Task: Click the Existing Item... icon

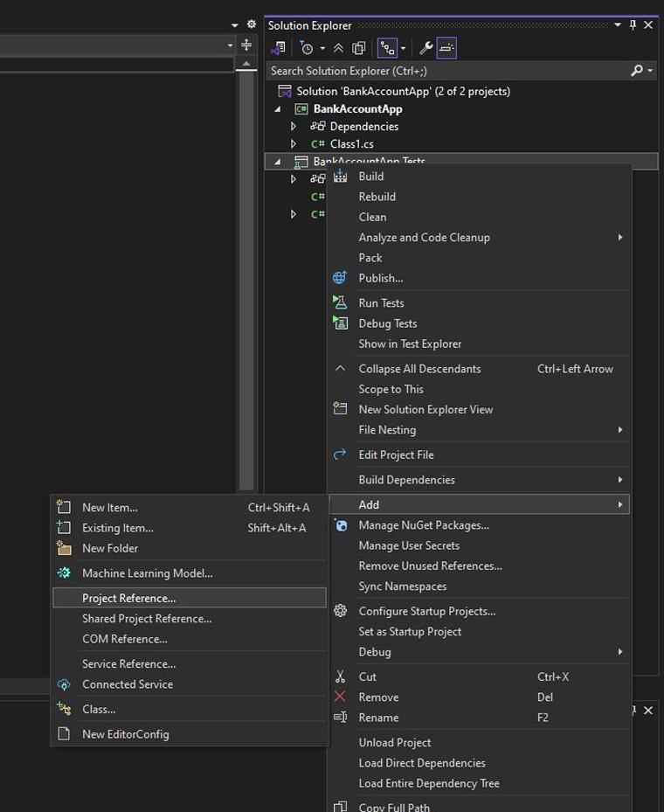Action: coord(64,528)
